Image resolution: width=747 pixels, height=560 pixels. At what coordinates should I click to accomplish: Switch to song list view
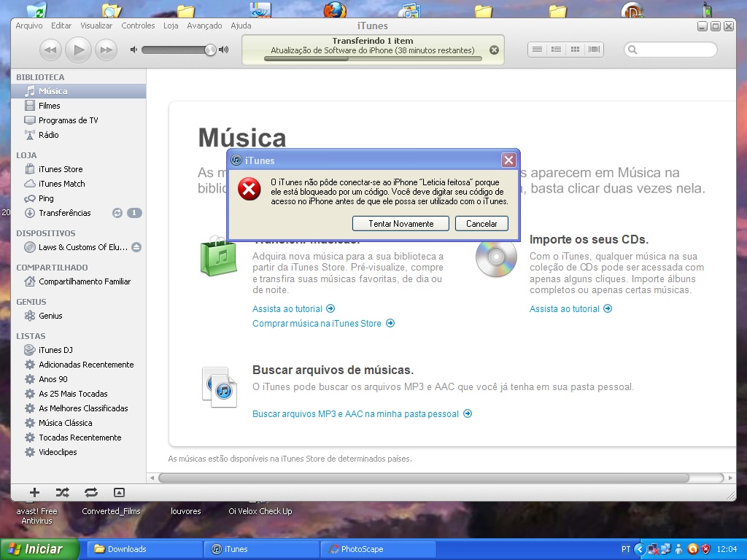537,50
